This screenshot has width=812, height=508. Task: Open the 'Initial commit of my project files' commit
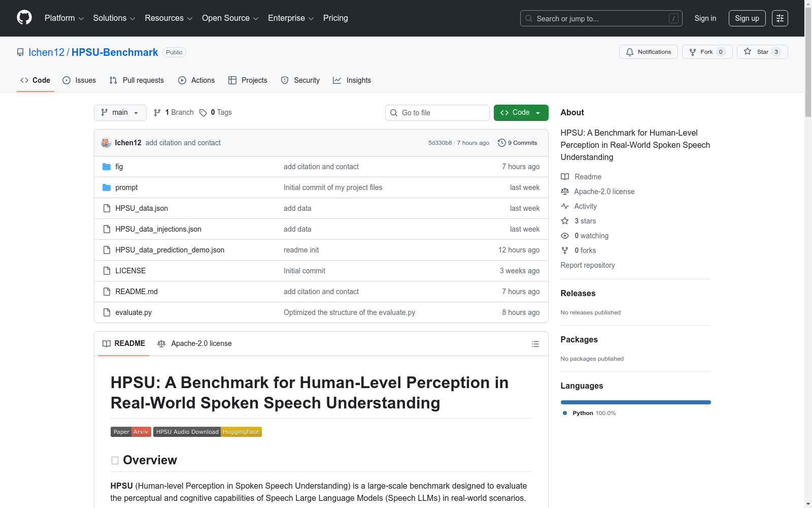[333, 187]
